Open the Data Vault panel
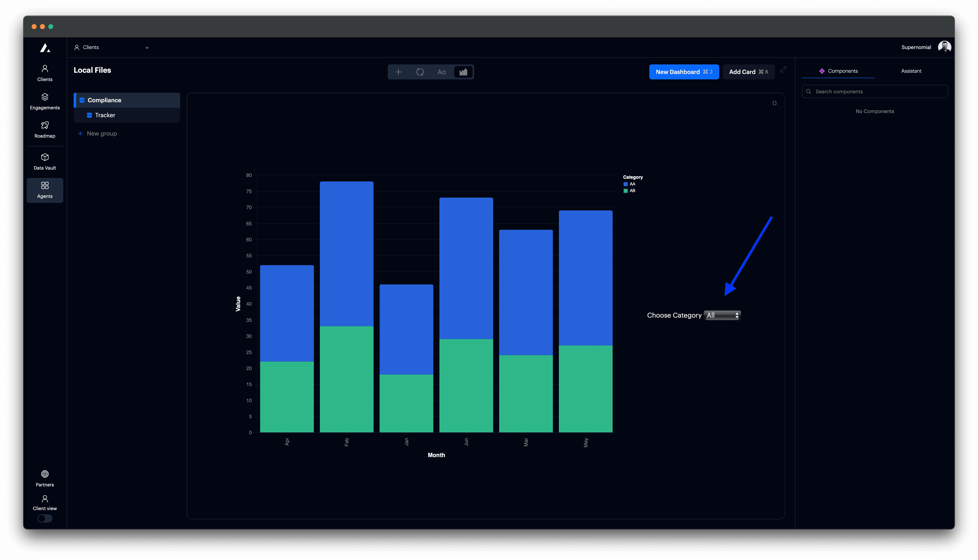 click(x=45, y=161)
